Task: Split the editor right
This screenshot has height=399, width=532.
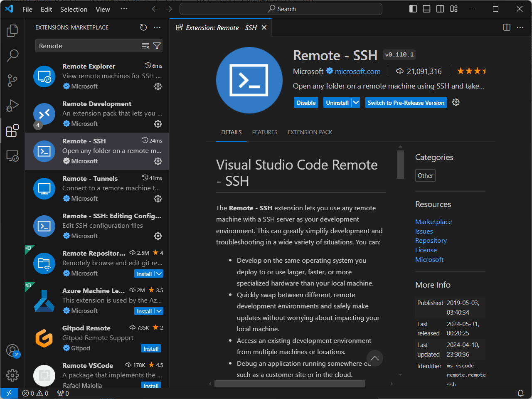Action: [x=507, y=27]
